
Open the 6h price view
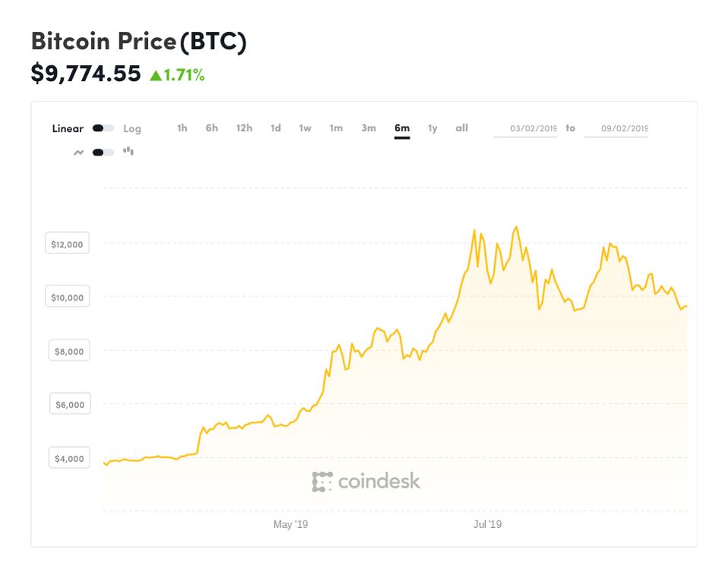pyautogui.click(x=211, y=129)
